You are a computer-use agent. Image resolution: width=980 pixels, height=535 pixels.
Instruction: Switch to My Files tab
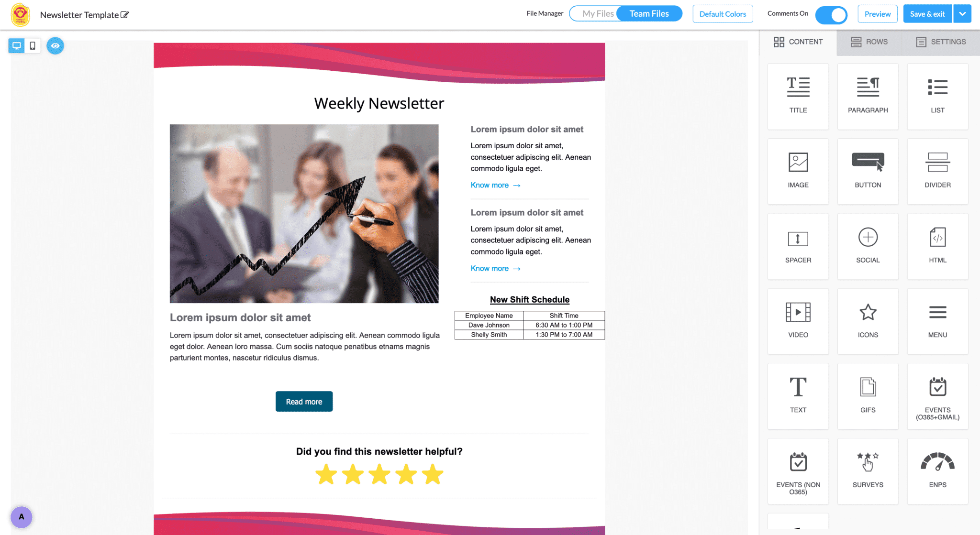(x=596, y=13)
